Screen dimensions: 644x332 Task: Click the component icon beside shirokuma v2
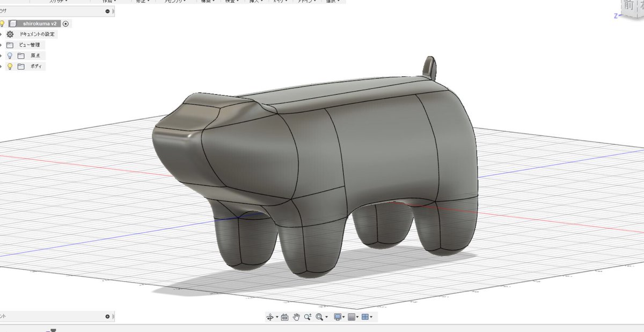pos(13,24)
